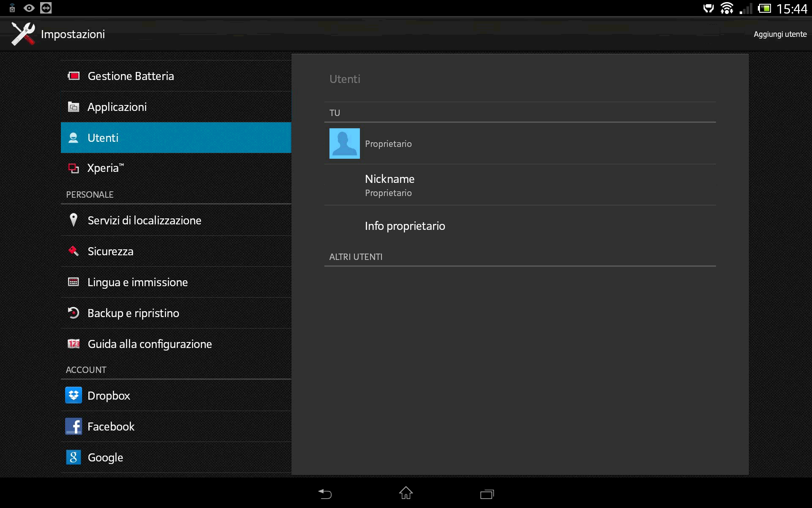Select the Gestione Batteria battery icon
The width and height of the screenshot is (812, 508).
pyautogui.click(x=74, y=76)
